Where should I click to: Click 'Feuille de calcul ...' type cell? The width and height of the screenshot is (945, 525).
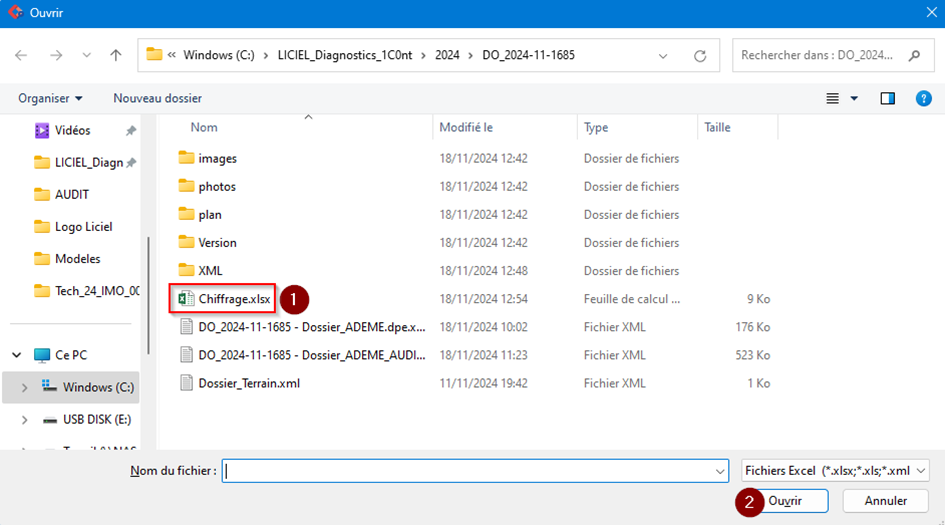pos(632,299)
